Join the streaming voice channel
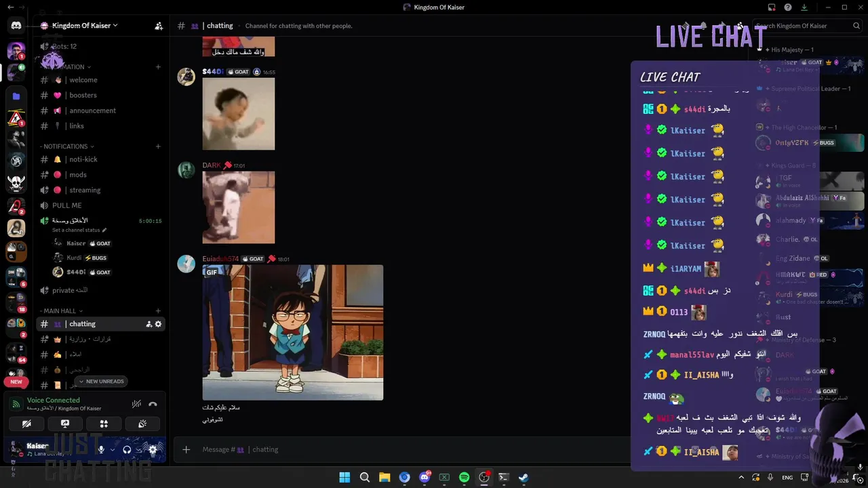 pos(102,190)
